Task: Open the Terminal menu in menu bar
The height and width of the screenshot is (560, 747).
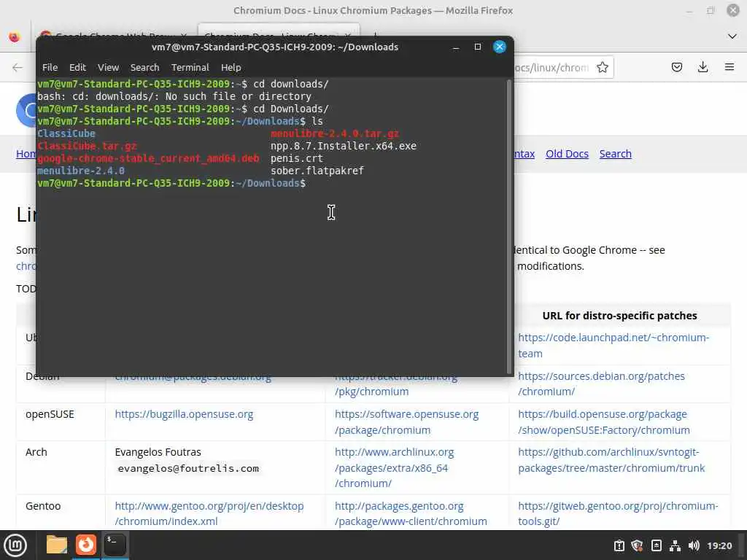Action: pyautogui.click(x=190, y=68)
